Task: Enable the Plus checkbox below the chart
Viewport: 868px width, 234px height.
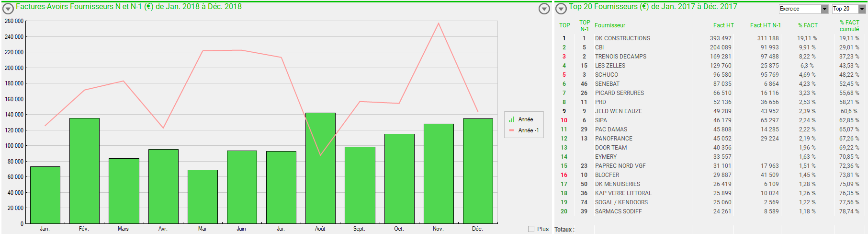Action: (x=531, y=229)
